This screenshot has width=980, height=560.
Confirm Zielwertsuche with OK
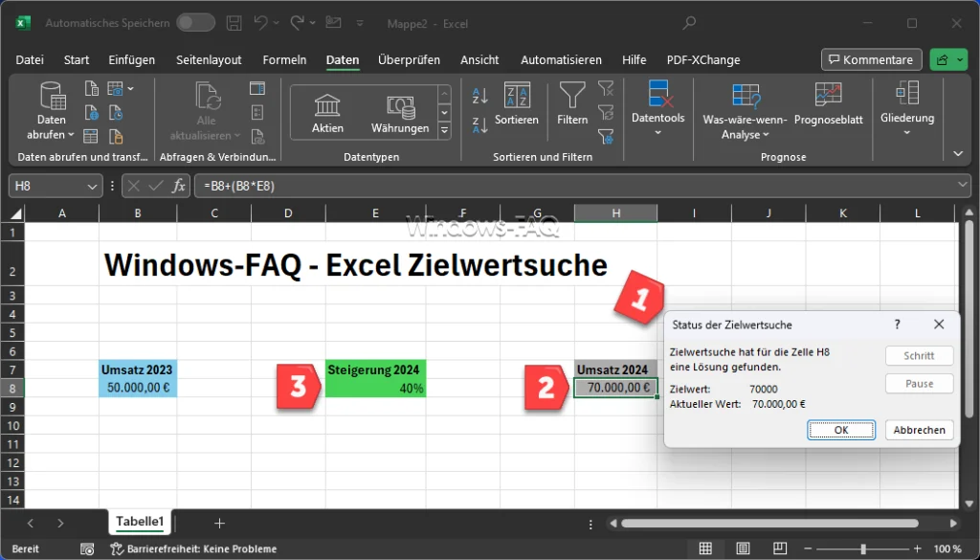pyautogui.click(x=840, y=430)
